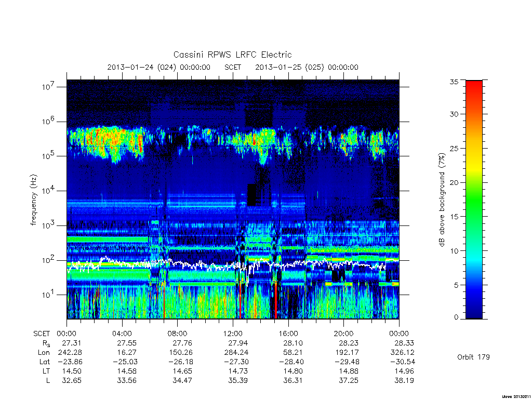Click the Lon value 284.24

[x=236, y=353]
